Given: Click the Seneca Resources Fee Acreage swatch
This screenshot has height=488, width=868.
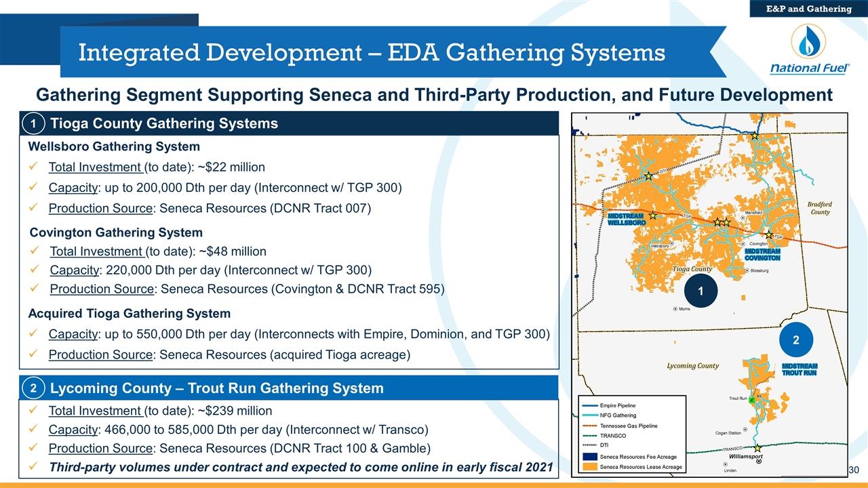Looking at the screenshot, I should coord(589,457).
